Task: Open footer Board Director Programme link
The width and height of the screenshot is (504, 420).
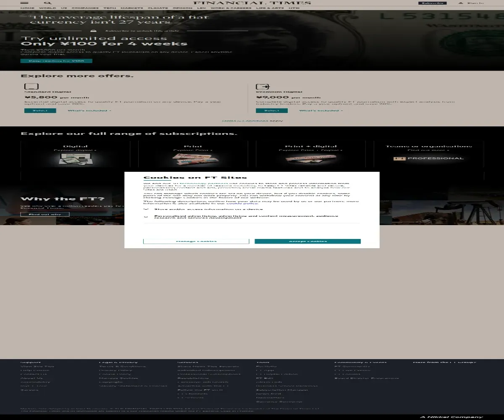Action: 367,378
